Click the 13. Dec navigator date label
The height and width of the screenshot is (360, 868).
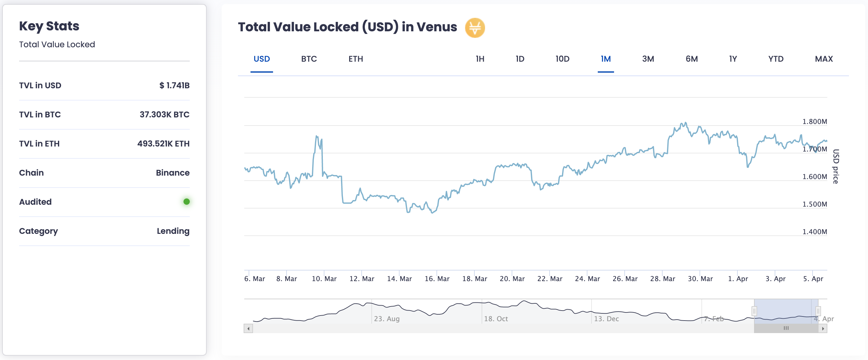point(607,319)
